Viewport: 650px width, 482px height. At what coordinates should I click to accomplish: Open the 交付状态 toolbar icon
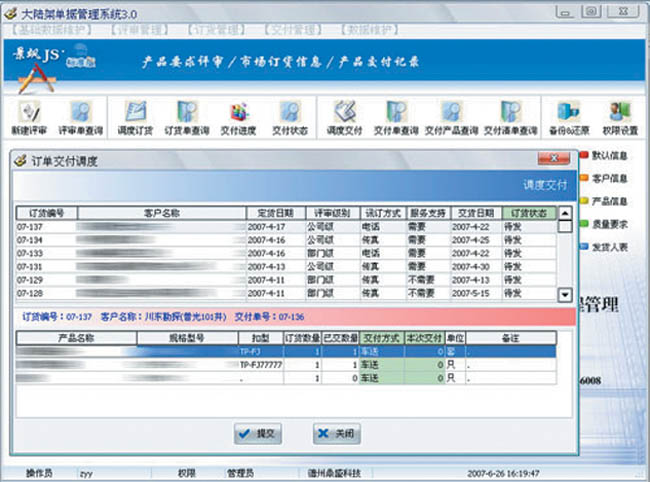tap(290, 117)
